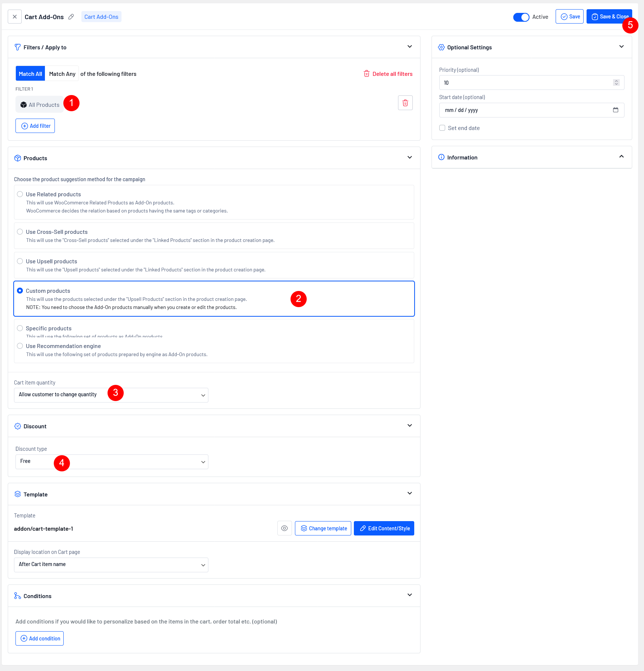This screenshot has height=671, width=644.
Task: Preview template with the eye icon
Action: click(x=284, y=528)
